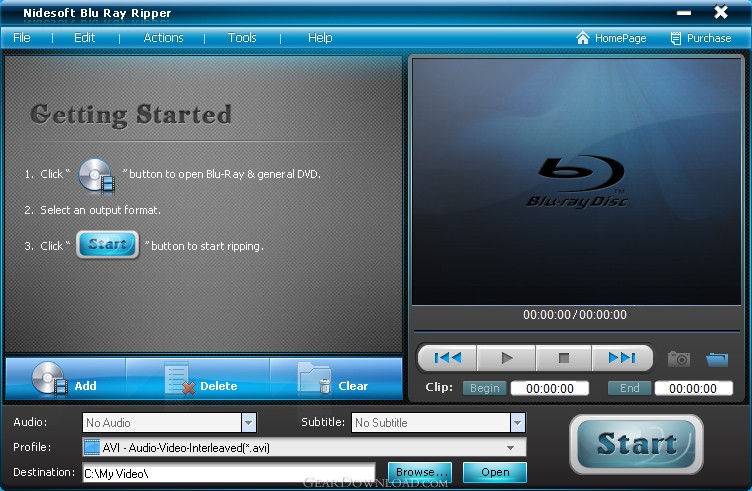Click Delete item button

click(x=198, y=379)
